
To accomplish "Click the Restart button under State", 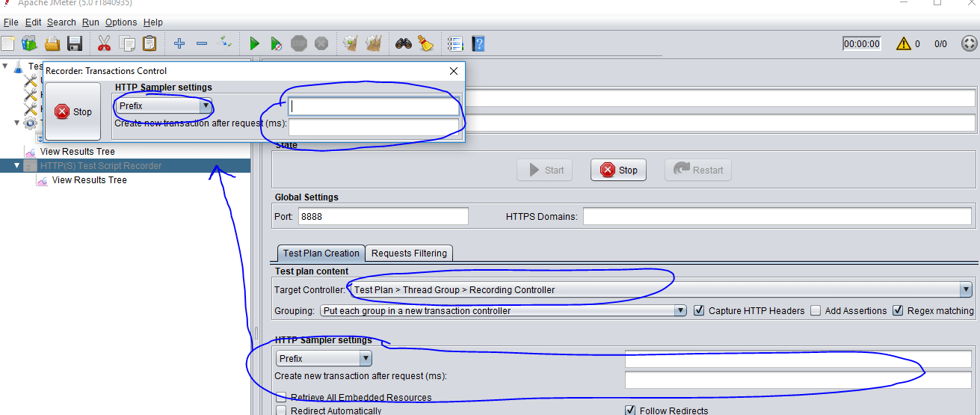I will pyautogui.click(x=698, y=170).
